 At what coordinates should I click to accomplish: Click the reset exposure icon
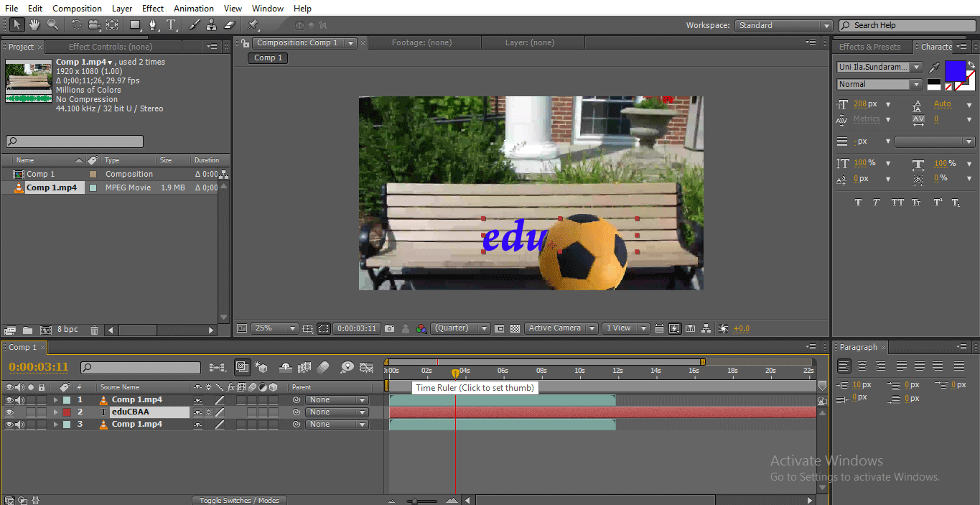[723, 328]
